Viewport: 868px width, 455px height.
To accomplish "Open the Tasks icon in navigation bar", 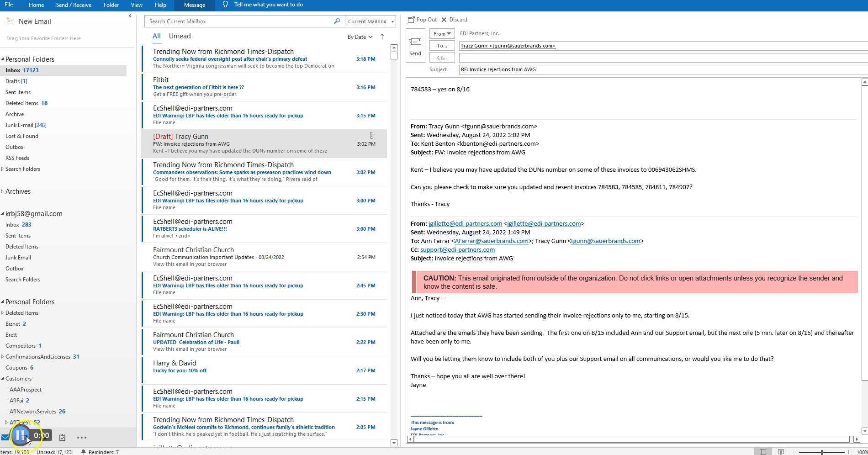I will tap(62, 437).
